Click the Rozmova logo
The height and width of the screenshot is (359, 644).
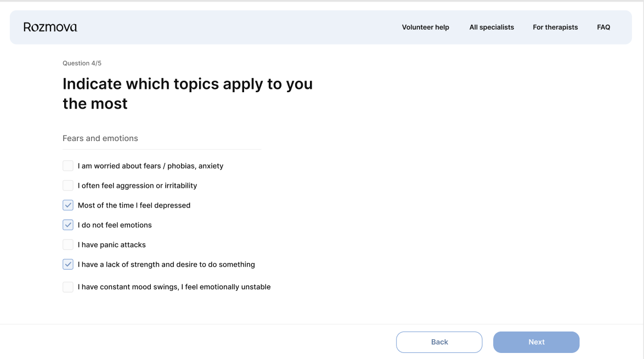click(x=50, y=27)
